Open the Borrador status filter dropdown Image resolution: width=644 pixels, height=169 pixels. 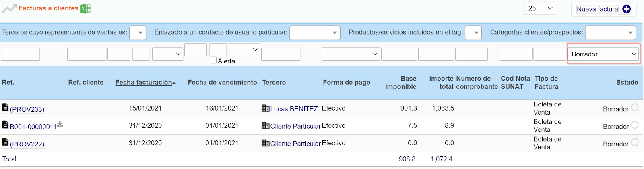603,54
